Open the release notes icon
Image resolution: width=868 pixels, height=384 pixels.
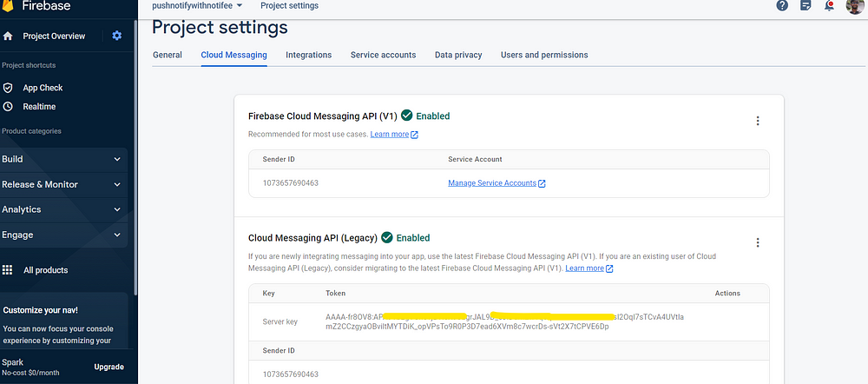coord(806,6)
